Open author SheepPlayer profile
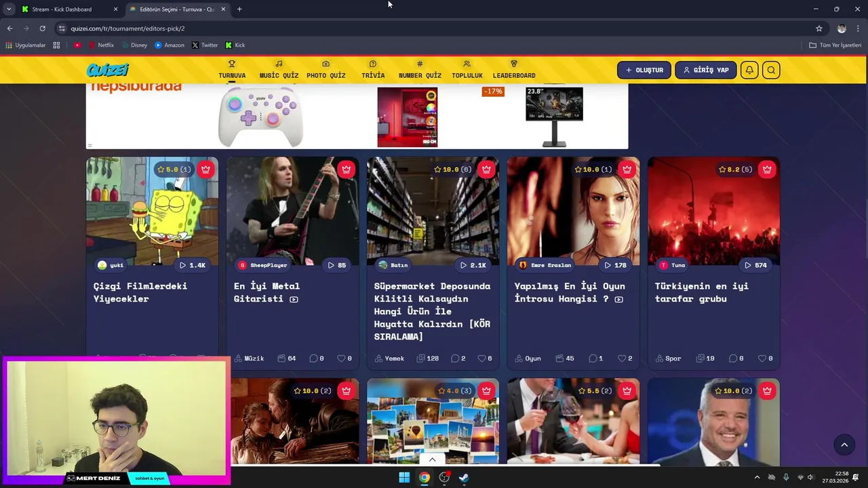868x488 pixels. (263, 265)
